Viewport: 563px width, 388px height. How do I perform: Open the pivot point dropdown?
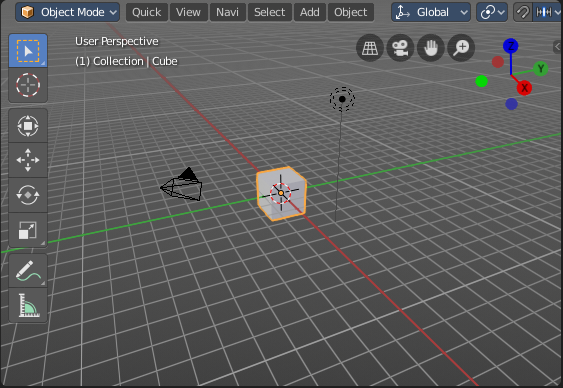pyautogui.click(x=492, y=12)
